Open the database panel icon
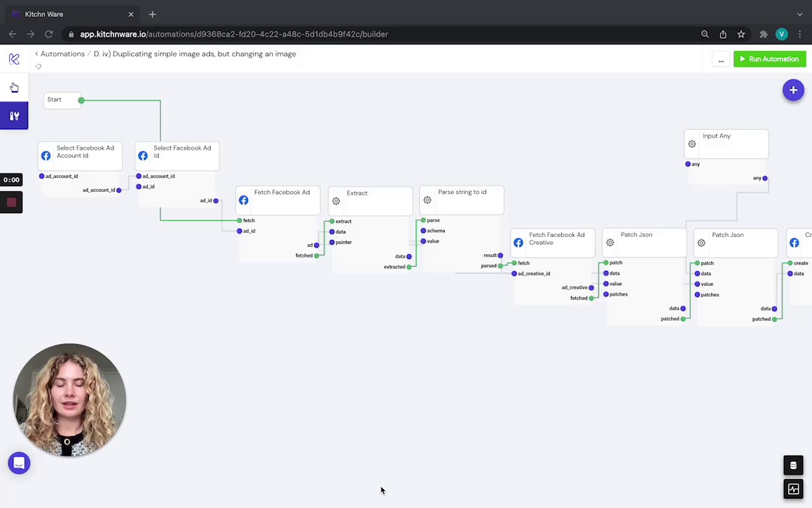The height and width of the screenshot is (508, 812). (x=793, y=465)
